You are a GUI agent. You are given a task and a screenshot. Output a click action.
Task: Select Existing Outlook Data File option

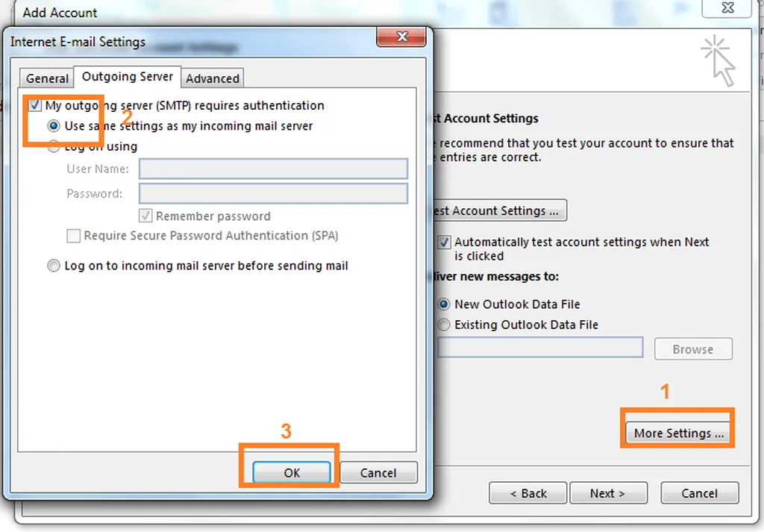click(443, 325)
